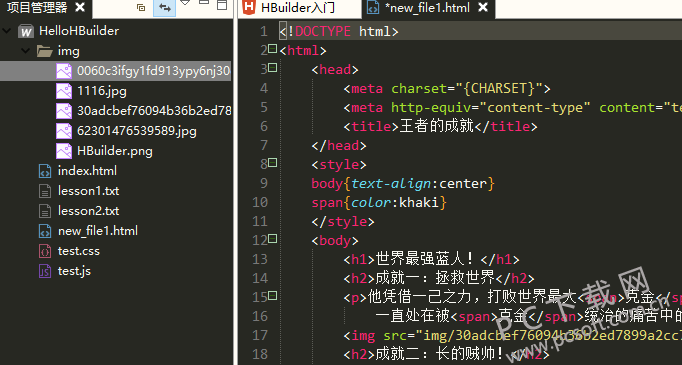
Task: Select the *new_file1.html editor tab
Action: click(x=428, y=8)
